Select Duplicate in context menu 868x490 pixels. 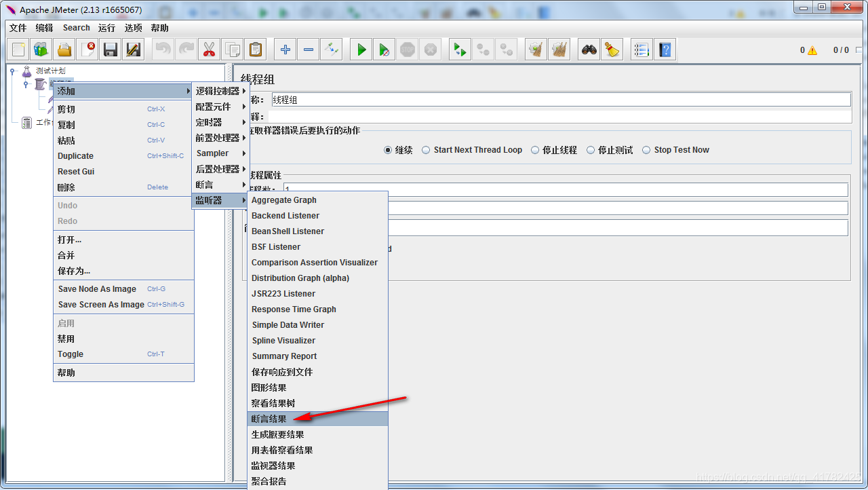point(124,156)
